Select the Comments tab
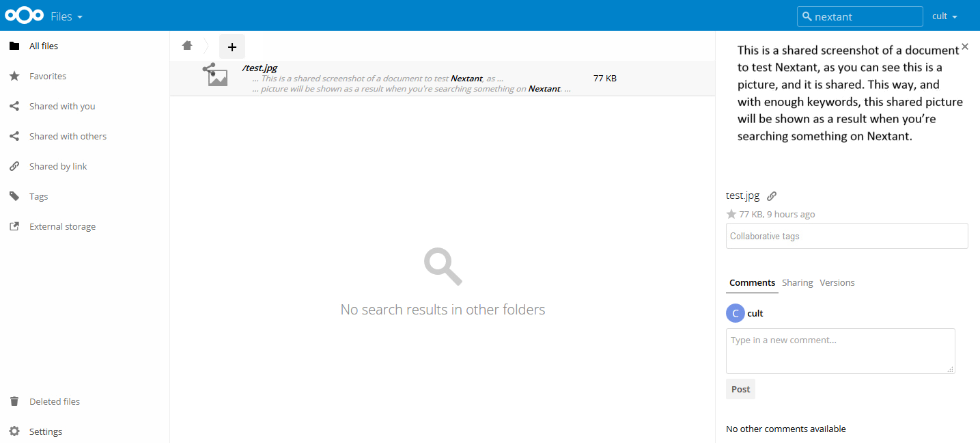Image resolution: width=980 pixels, height=443 pixels. (752, 282)
